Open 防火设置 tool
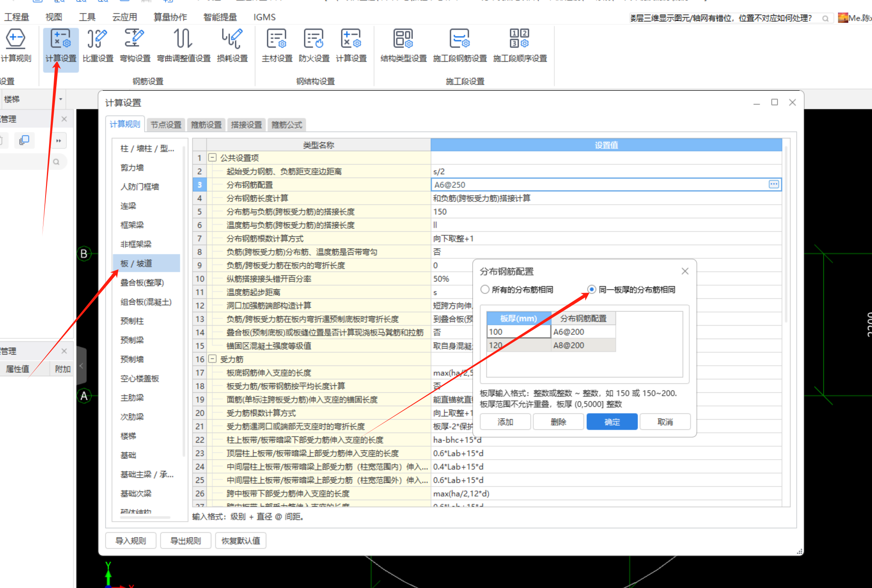The height and width of the screenshot is (588, 872). pos(314,46)
